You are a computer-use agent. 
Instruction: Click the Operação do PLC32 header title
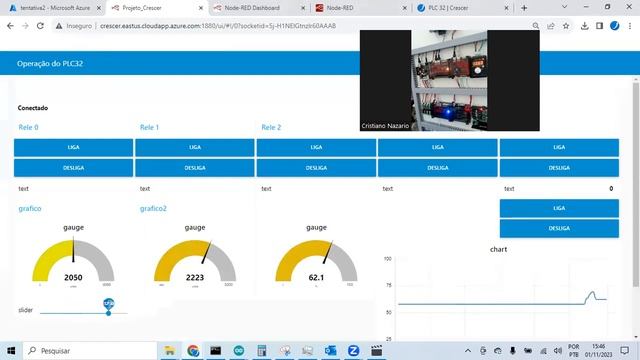click(x=50, y=64)
